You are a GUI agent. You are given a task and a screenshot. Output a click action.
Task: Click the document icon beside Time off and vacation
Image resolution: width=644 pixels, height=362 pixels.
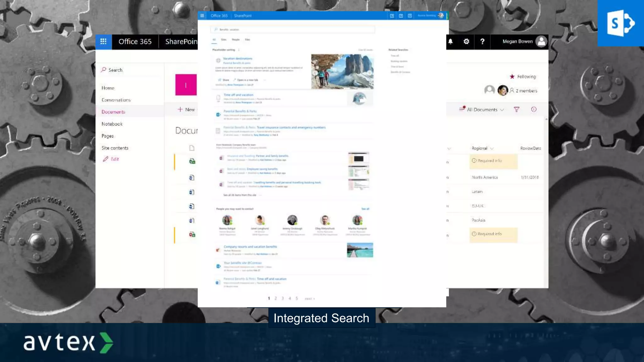click(x=218, y=98)
